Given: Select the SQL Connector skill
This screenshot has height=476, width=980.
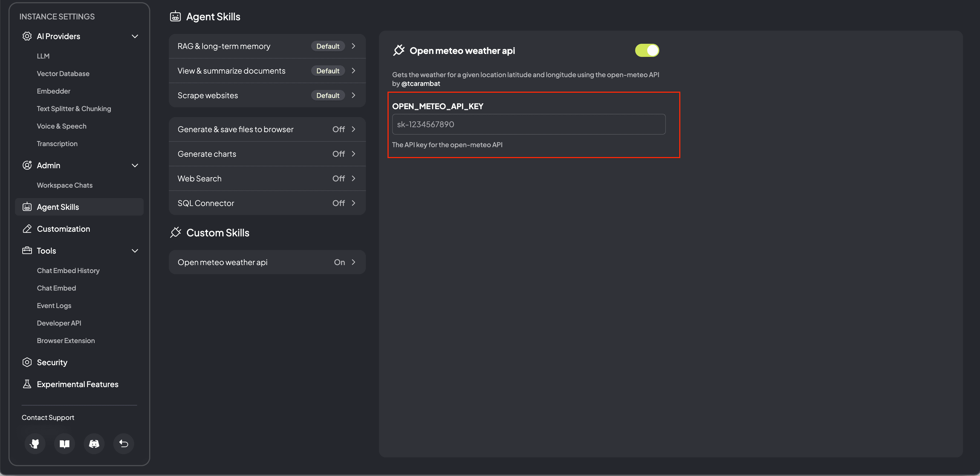Looking at the screenshot, I should click(267, 203).
